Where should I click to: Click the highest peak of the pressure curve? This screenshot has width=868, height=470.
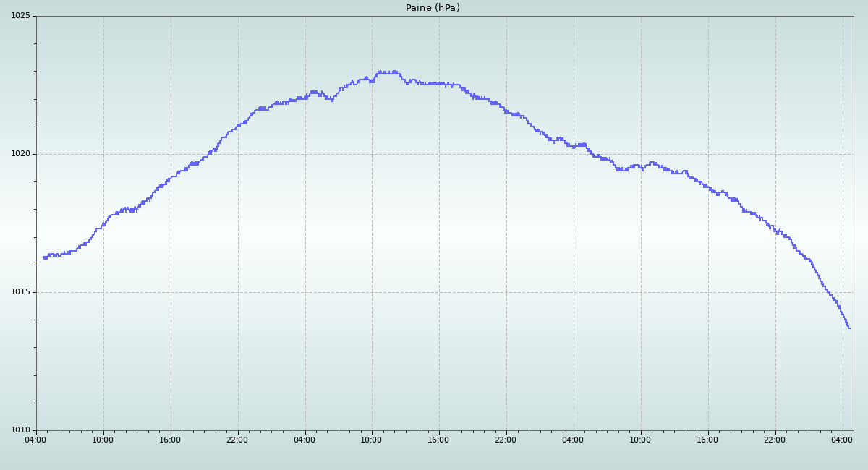tap(387, 72)
